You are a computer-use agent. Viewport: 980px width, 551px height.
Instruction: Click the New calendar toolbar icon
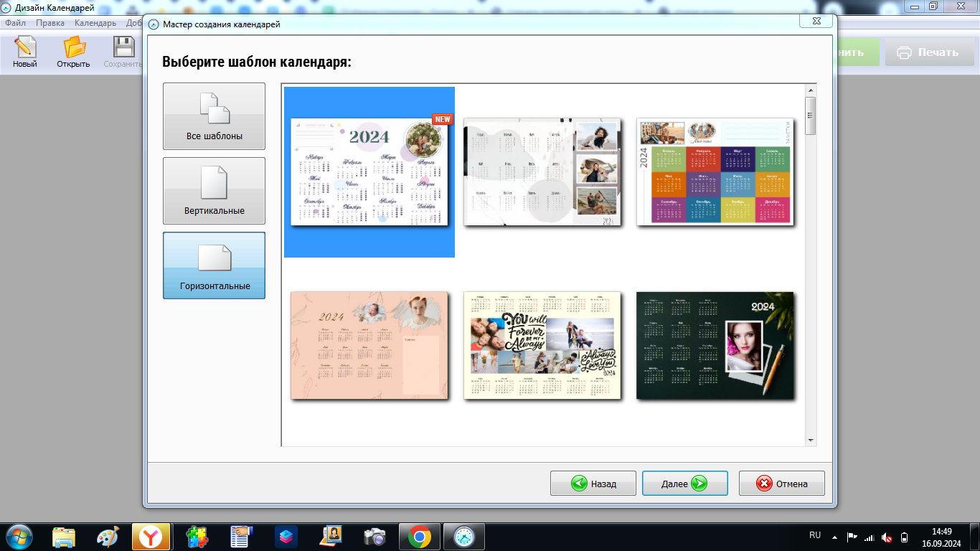click(24, 52)
